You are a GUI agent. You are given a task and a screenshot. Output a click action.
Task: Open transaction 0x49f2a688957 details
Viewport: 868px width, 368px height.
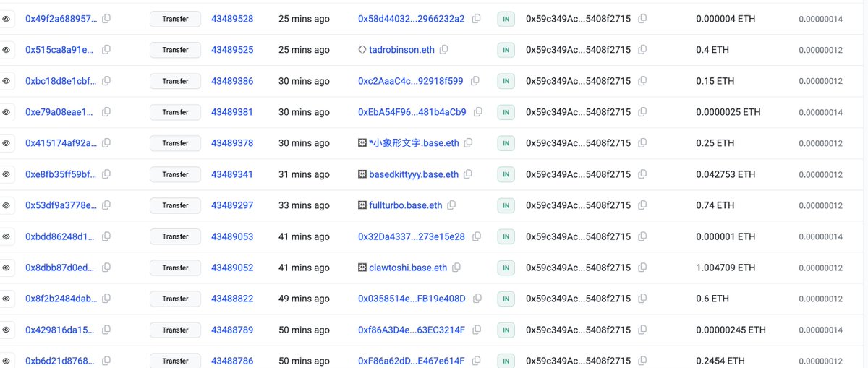pyautogui.click(x=61, y=19)
